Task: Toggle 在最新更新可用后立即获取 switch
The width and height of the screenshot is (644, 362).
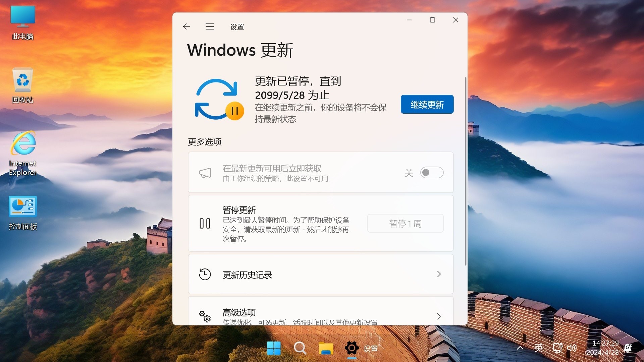Action: 432,172
